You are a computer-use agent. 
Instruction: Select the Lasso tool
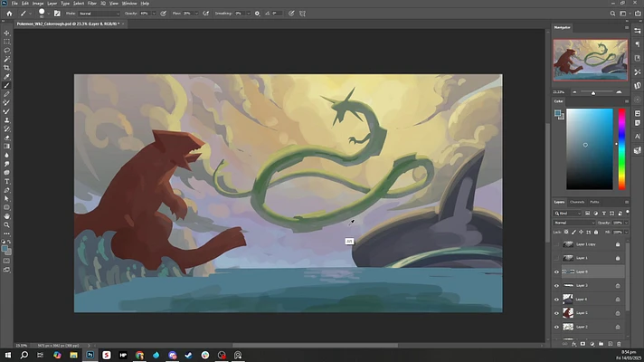pyautogui.click(x=6, y=50)
